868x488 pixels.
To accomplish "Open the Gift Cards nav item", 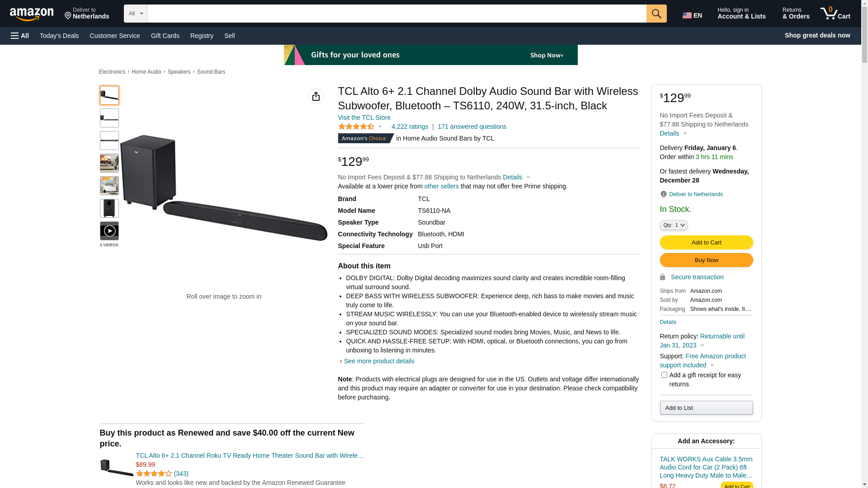I will coord(165,36).
